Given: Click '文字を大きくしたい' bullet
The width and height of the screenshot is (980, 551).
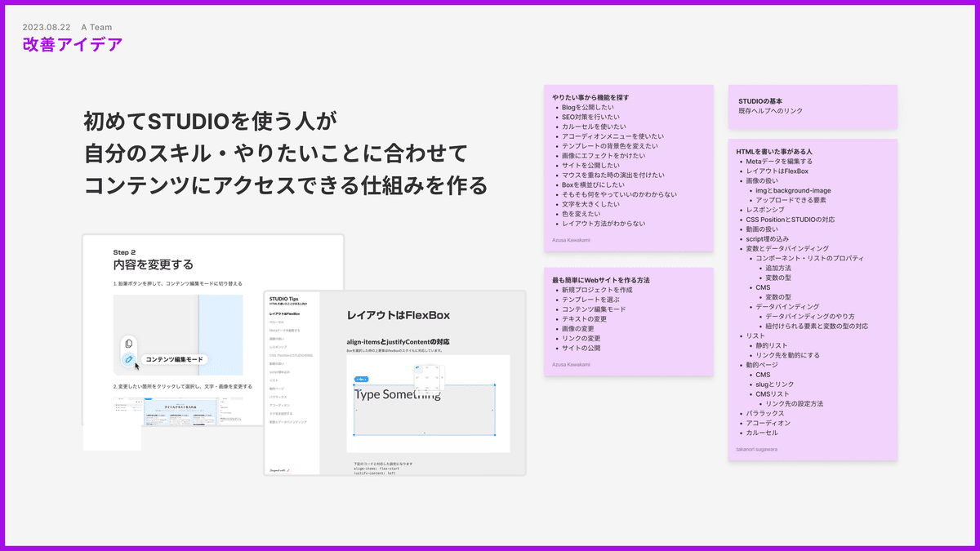Looking at the screenshot, I should pyautogui.click(x=591, y=204).
